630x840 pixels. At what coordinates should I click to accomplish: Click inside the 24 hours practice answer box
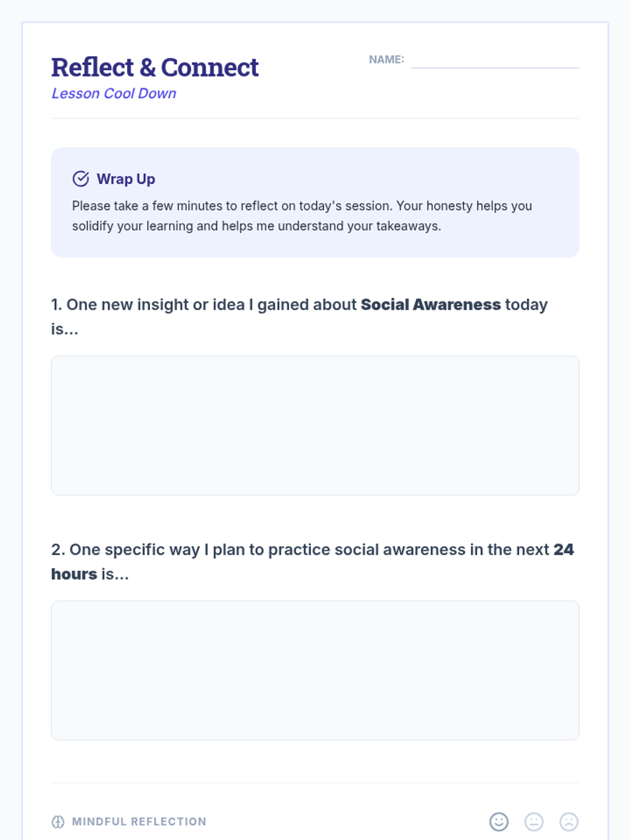(x=315, y=670)
